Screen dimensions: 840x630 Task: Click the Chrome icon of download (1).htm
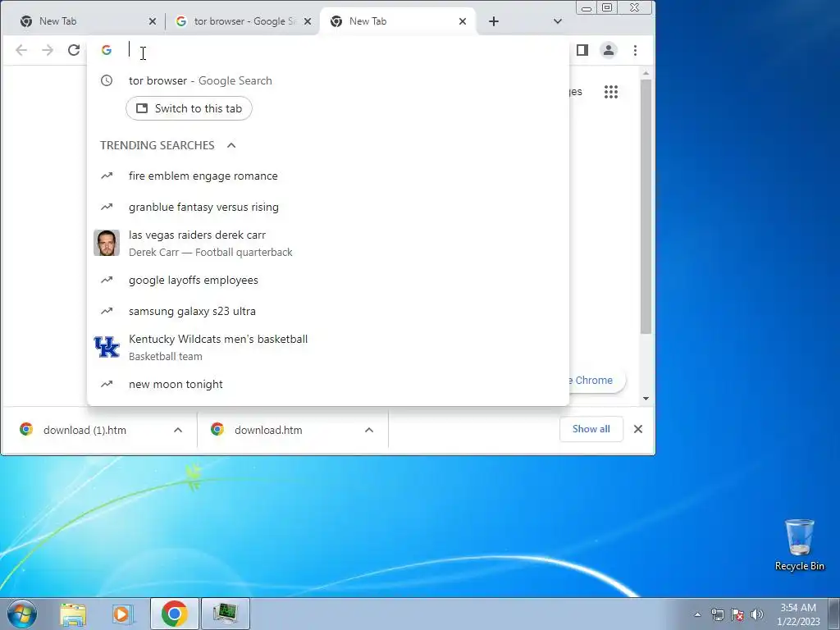click(26, 429)
